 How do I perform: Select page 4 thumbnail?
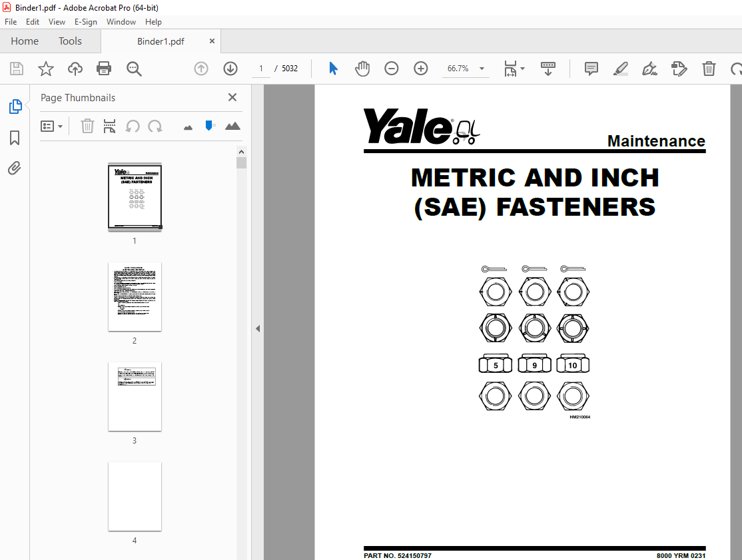(x=135, y=496)
